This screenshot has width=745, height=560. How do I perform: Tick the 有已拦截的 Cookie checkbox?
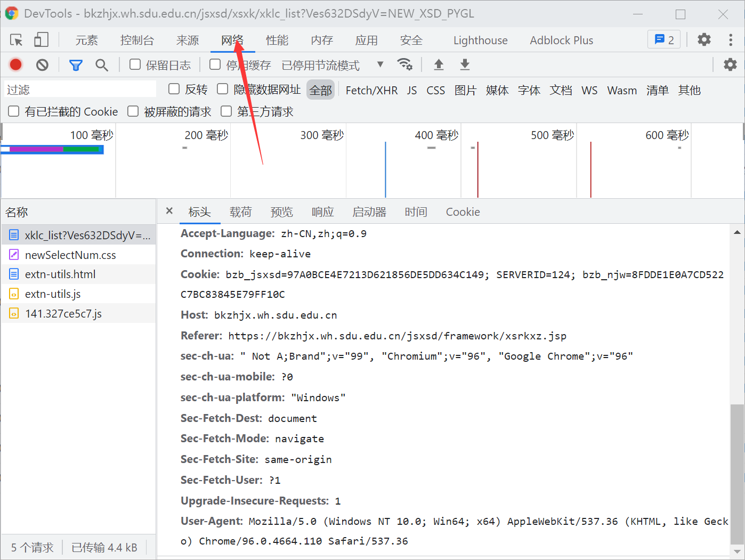click(14, 111)
